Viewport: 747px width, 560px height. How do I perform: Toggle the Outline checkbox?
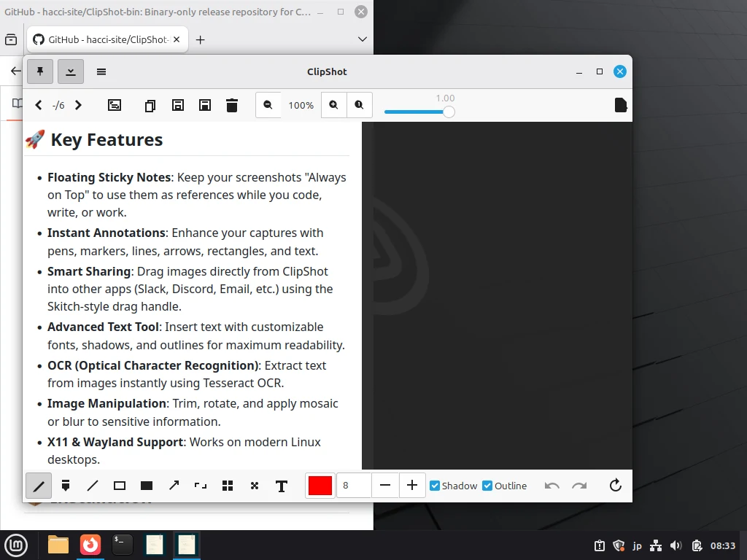click(x=505, y=486)
